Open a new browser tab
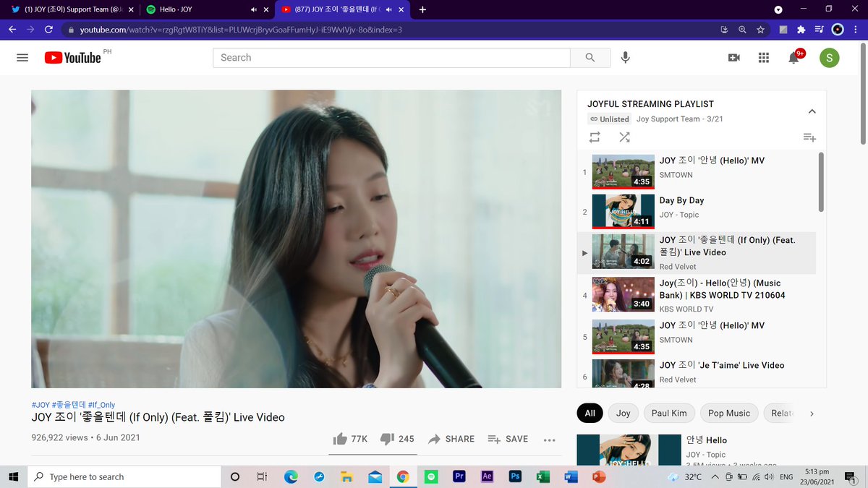The width and height of the screenshot is (868, 488). [x=422, y=9]
